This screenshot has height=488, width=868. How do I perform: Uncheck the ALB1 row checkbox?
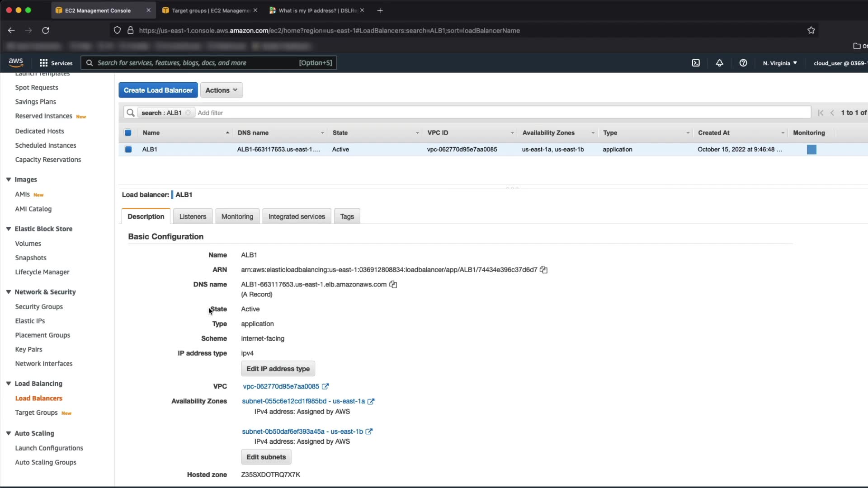coord(128,149)
